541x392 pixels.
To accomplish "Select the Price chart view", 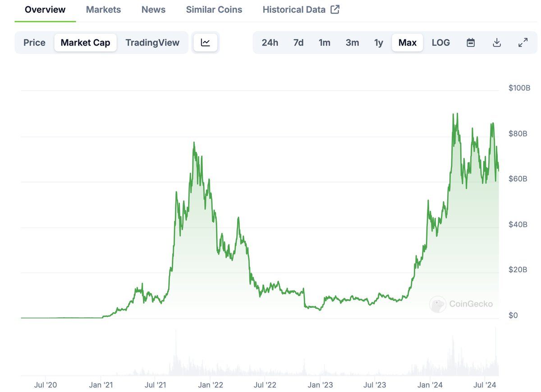I will [x=34, y=43].
